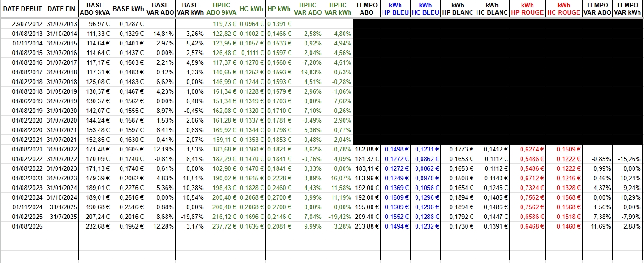Click the BASE ABO 9kVA header cell

[95, 9]
